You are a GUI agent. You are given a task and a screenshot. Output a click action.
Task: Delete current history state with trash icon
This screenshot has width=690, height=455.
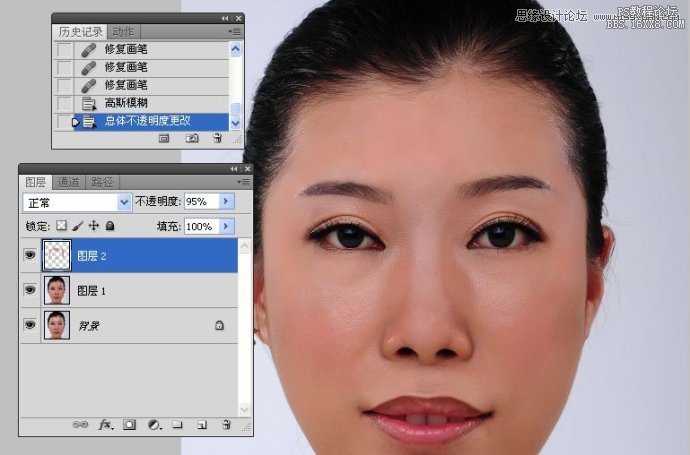(217, 140)
